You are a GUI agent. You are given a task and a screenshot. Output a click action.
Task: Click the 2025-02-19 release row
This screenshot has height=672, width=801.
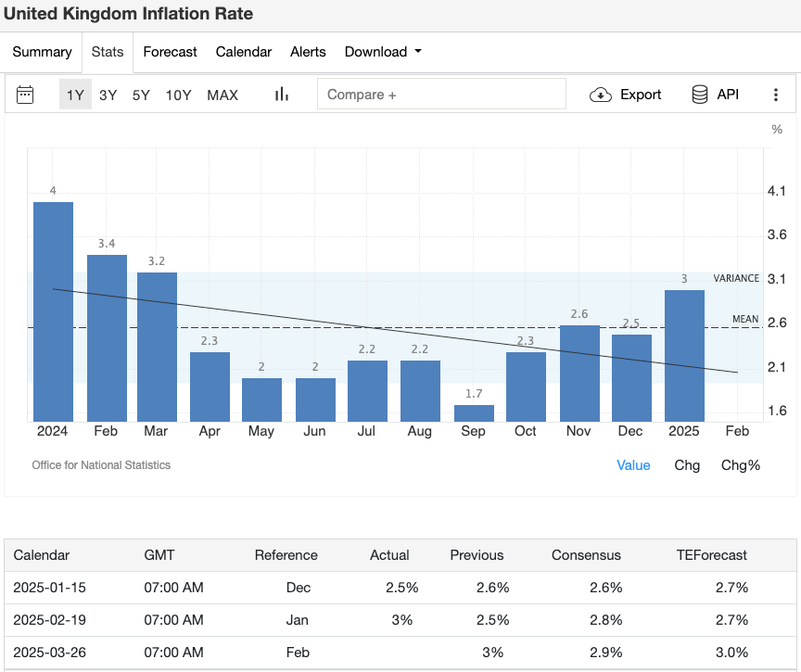[399, 620]
